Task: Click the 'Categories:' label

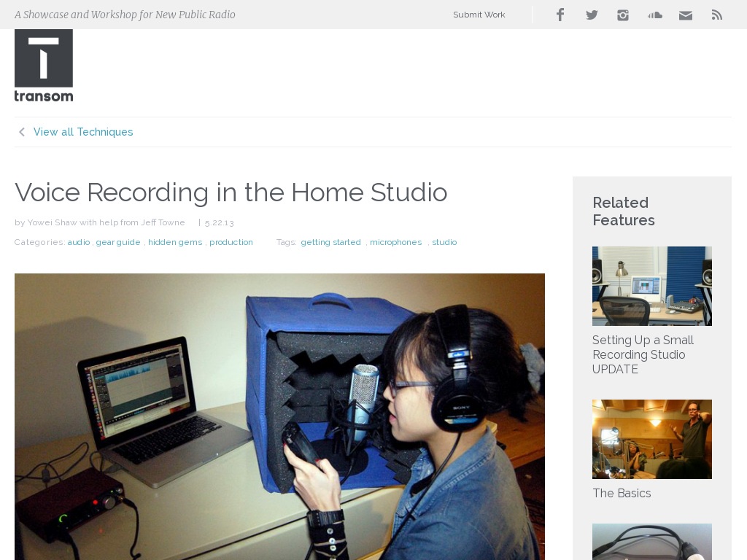Action: tap(39, 242)
